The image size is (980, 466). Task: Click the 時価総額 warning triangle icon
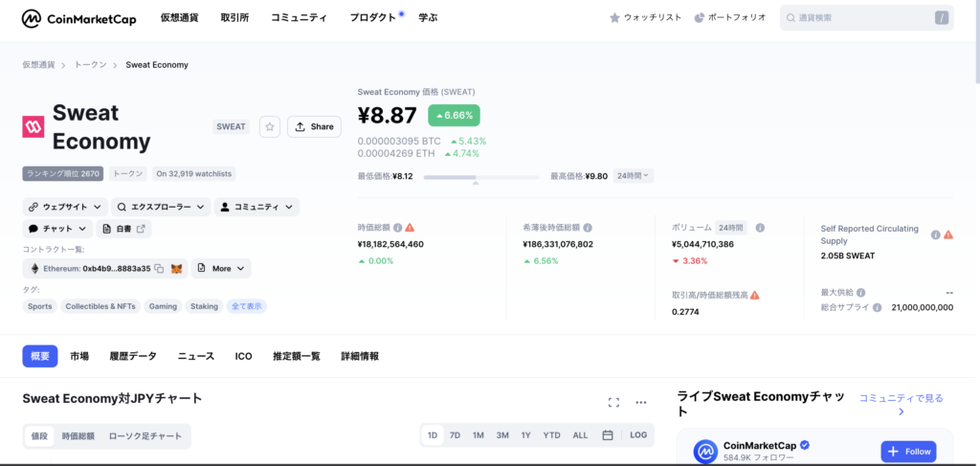pyautogui.click(x=410, y=228)
